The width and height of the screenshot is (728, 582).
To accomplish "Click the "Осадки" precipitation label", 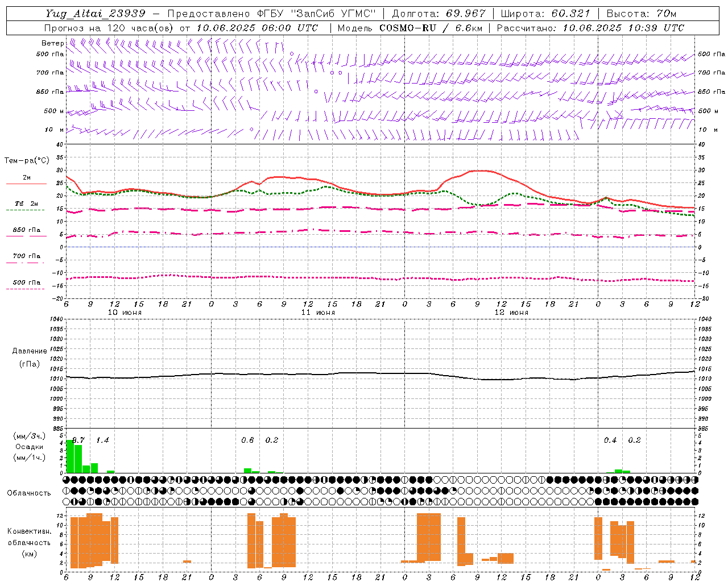I will click(30, 447).
